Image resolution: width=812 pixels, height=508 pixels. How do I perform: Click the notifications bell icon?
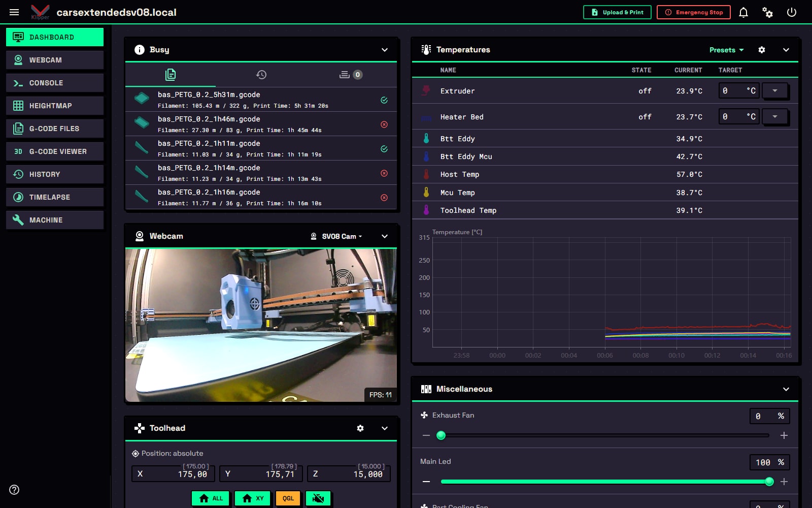743,12
